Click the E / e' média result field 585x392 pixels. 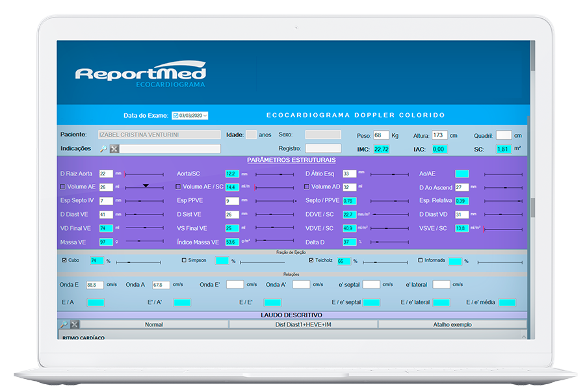coord(508,302)
